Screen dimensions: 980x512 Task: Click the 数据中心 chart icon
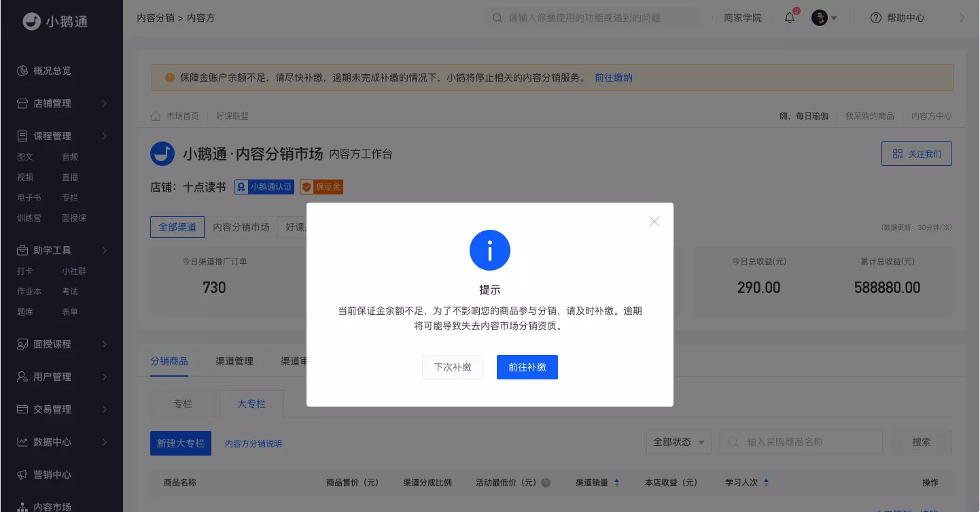click(22, 442)
